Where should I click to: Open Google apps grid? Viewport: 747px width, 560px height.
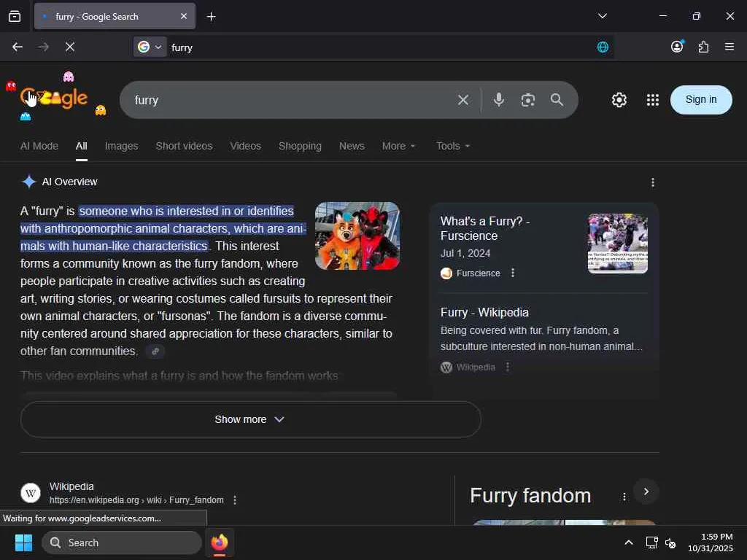click(x=652, y=100)
